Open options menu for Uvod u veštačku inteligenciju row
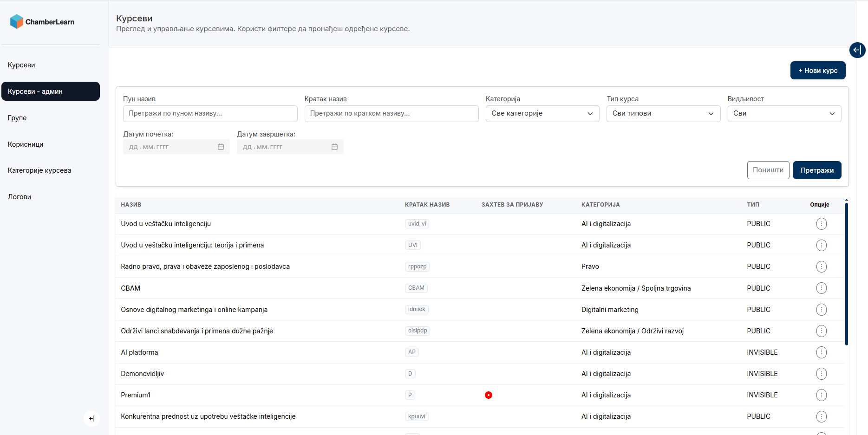The height and width of the screenshot is (435, 868). pyautogui.click(x=821, y=224)
